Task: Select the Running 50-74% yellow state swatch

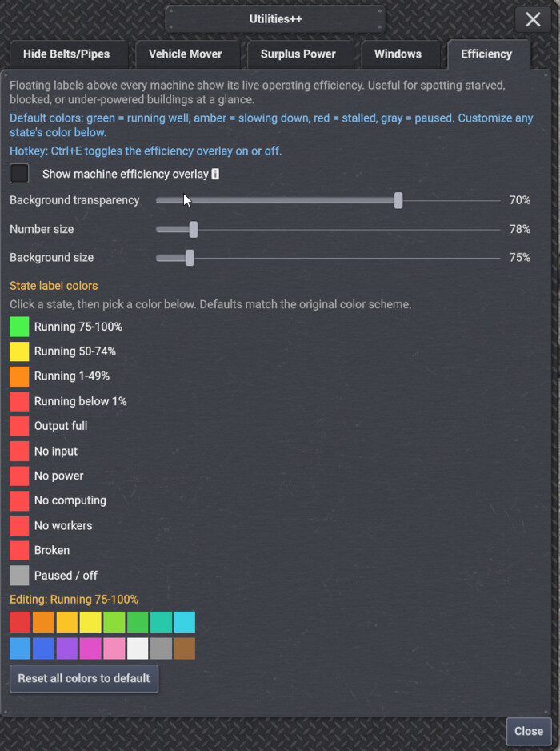Action: click(19, 351)
